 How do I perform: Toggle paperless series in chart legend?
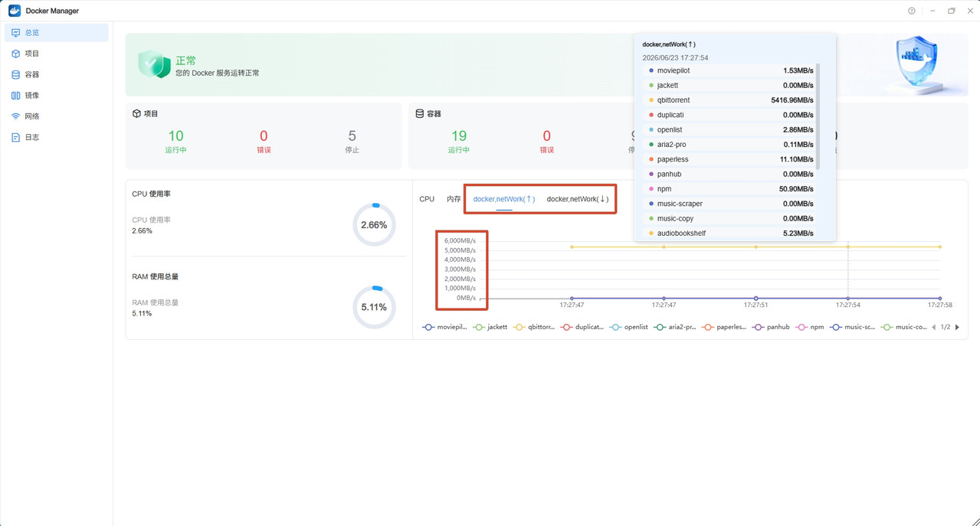[x=724, y=327]
